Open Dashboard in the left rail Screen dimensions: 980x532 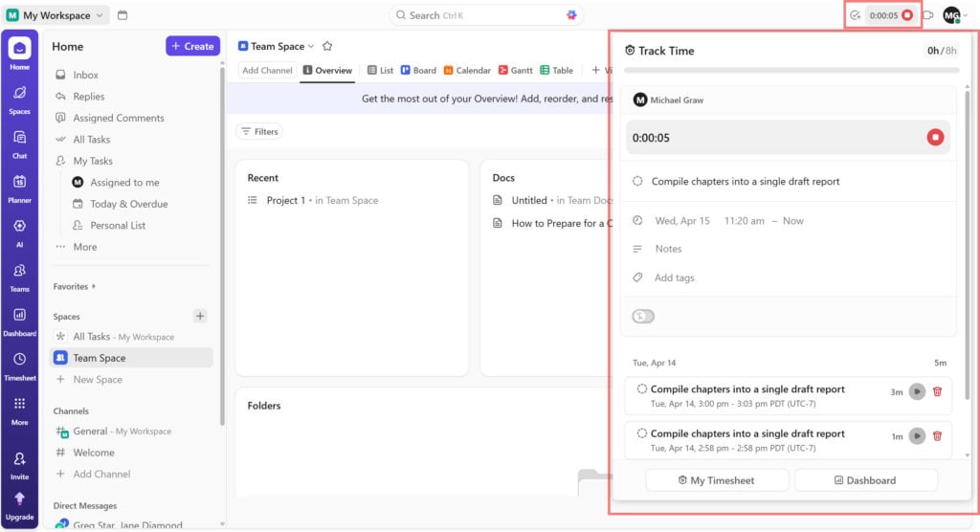[19, 321]
